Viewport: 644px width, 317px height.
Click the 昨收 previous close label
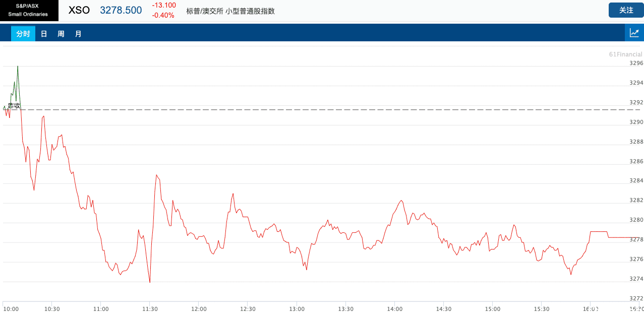14,105
